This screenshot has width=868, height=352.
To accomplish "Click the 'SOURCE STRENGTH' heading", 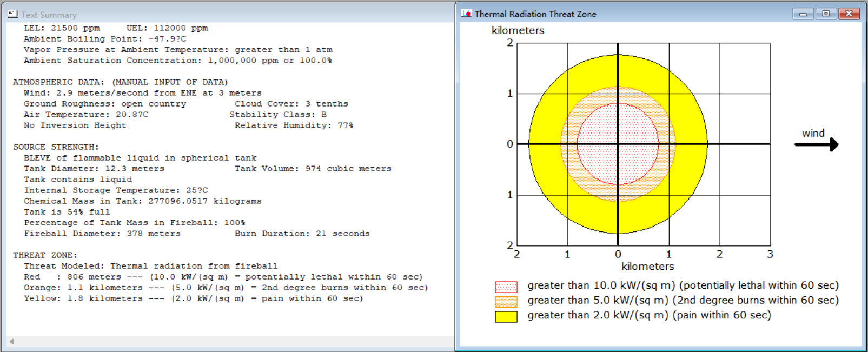I will (x=56, y=147).
